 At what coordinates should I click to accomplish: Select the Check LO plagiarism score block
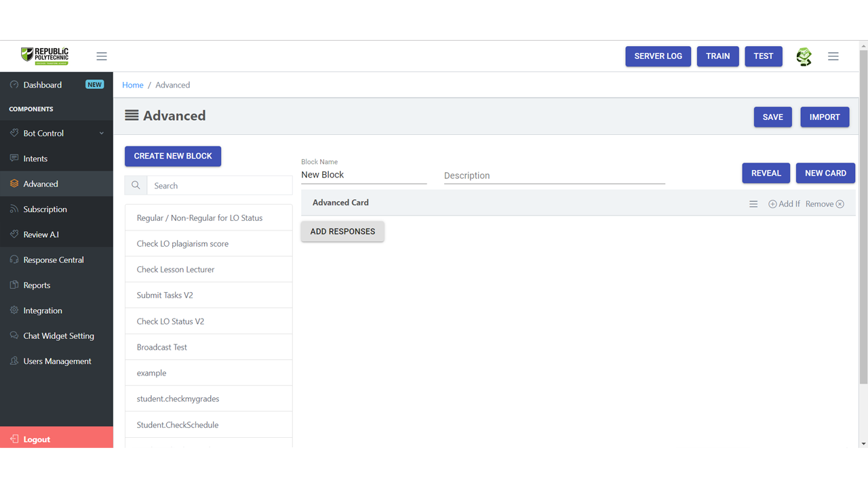click(182, 243)
